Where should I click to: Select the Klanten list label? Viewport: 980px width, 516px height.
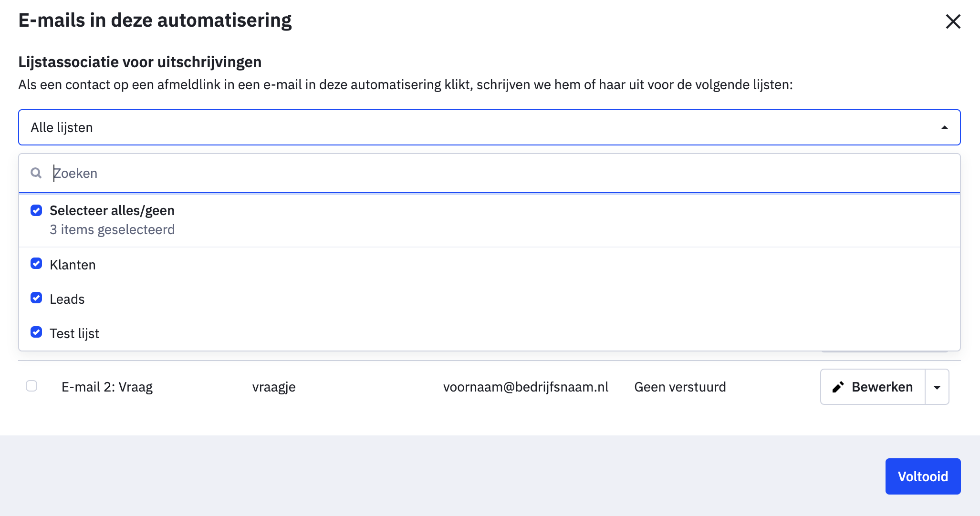pyautogui.click(x=73, y=264)
